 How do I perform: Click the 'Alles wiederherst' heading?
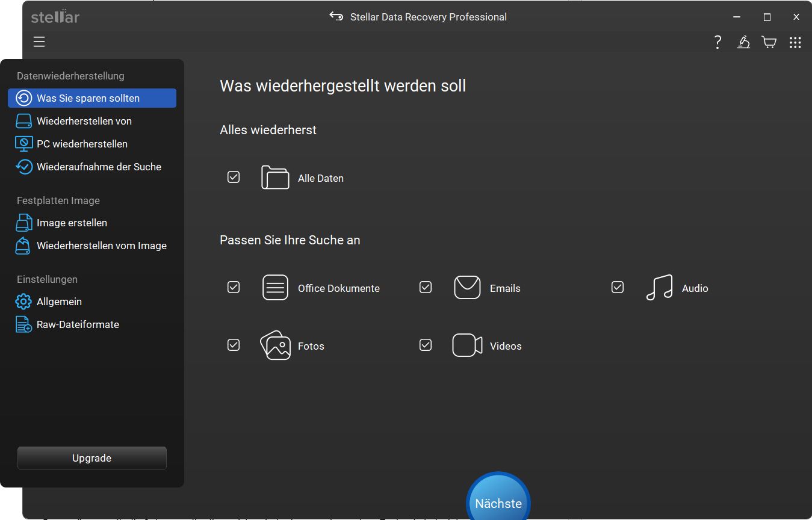[x=268, y=130]
